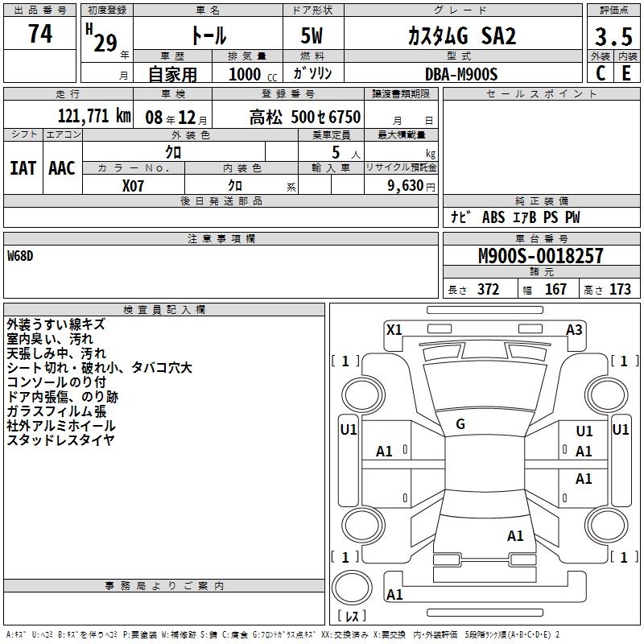Viewport: 644px width, 644px height.
Task: Click the A1 mark on the rear bumper
Action: [394, 594]
